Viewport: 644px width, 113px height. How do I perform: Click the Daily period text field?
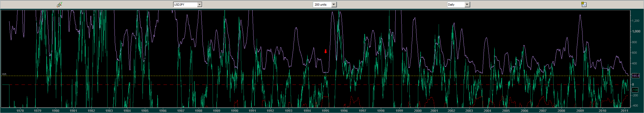455,5
